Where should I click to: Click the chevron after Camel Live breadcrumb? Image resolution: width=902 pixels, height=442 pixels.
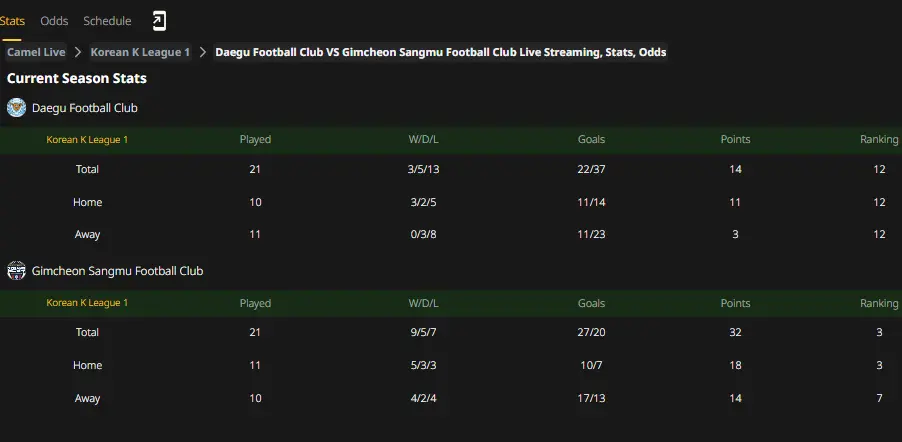78,52
